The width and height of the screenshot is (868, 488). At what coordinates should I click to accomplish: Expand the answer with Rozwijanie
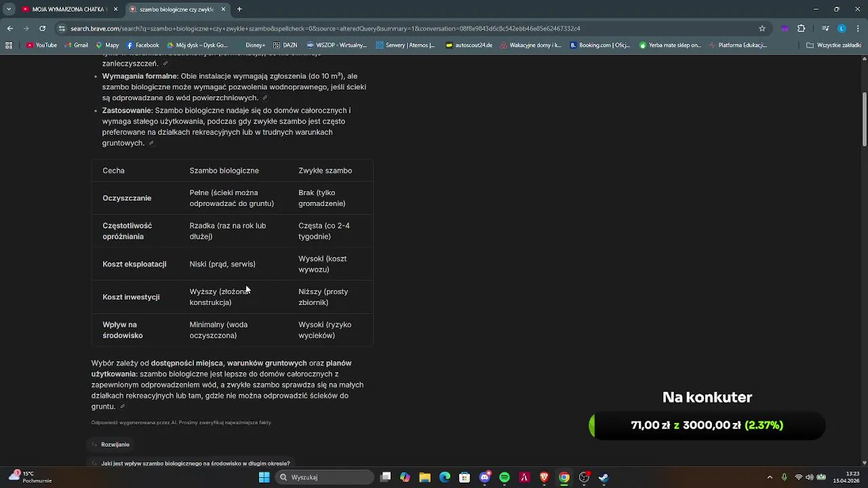pos(110,445)
